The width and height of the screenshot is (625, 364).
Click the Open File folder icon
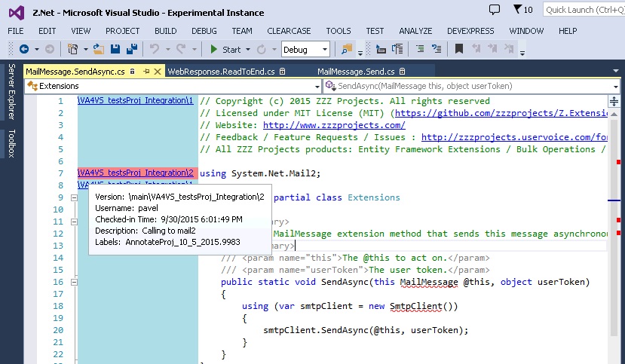point(100,49)
